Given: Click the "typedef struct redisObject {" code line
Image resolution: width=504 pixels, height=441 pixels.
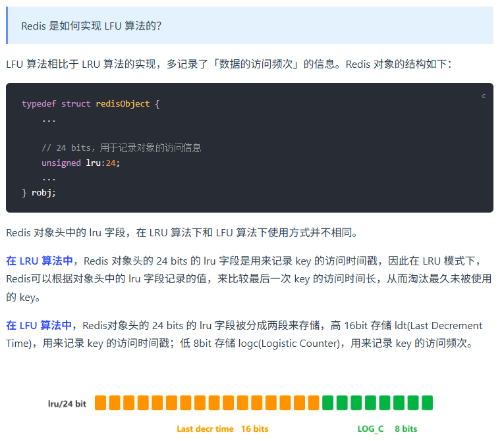Looking at the screenshot, I should pos(91,104).
